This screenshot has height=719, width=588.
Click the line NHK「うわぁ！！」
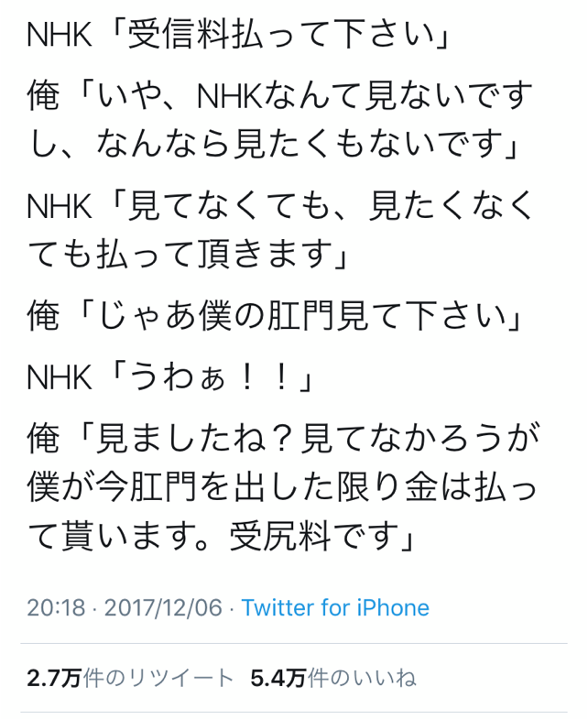(x=170, y=377)
